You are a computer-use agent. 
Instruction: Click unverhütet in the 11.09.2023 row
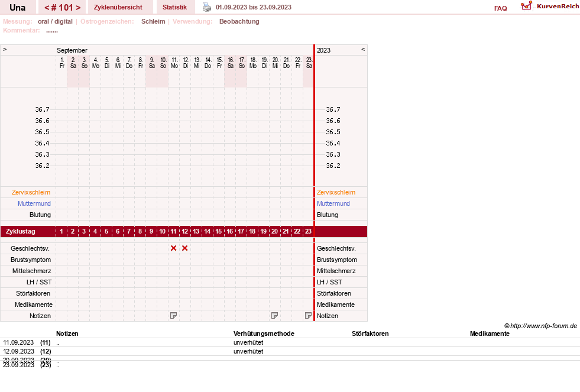tap(248, 342)
